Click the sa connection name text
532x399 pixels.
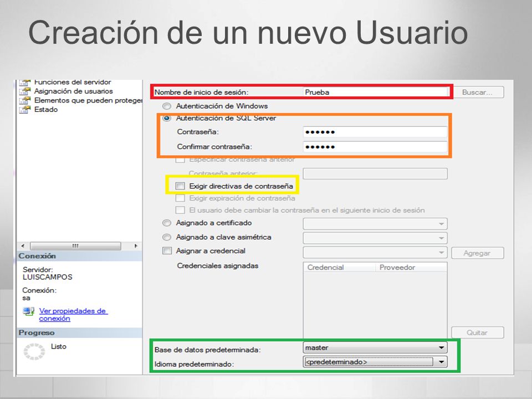coord(26,298)
